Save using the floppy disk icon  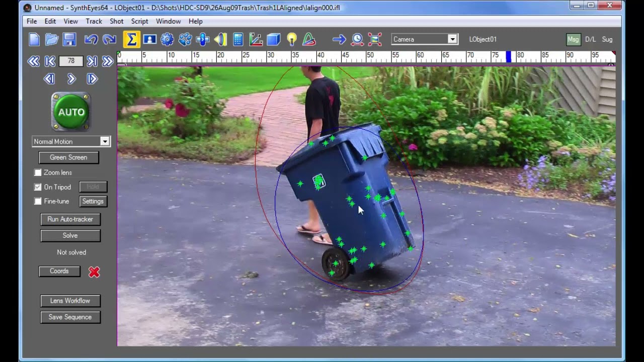coord(69,39)
